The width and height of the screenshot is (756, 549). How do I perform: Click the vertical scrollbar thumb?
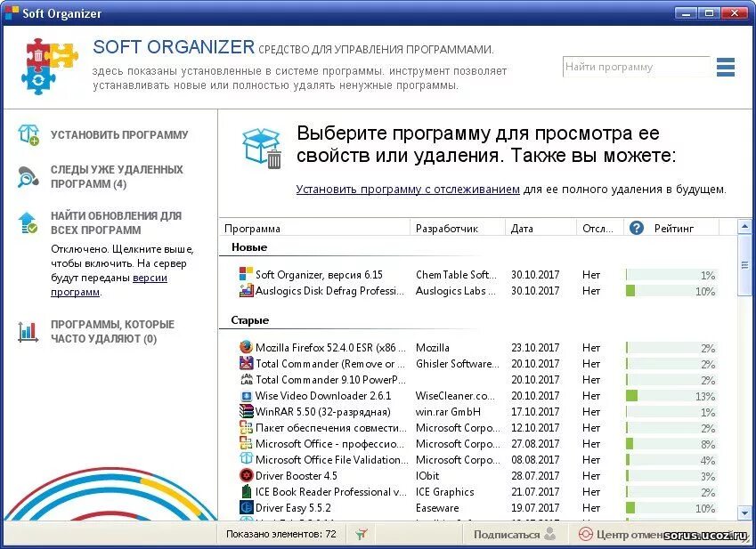coord(744,265)
